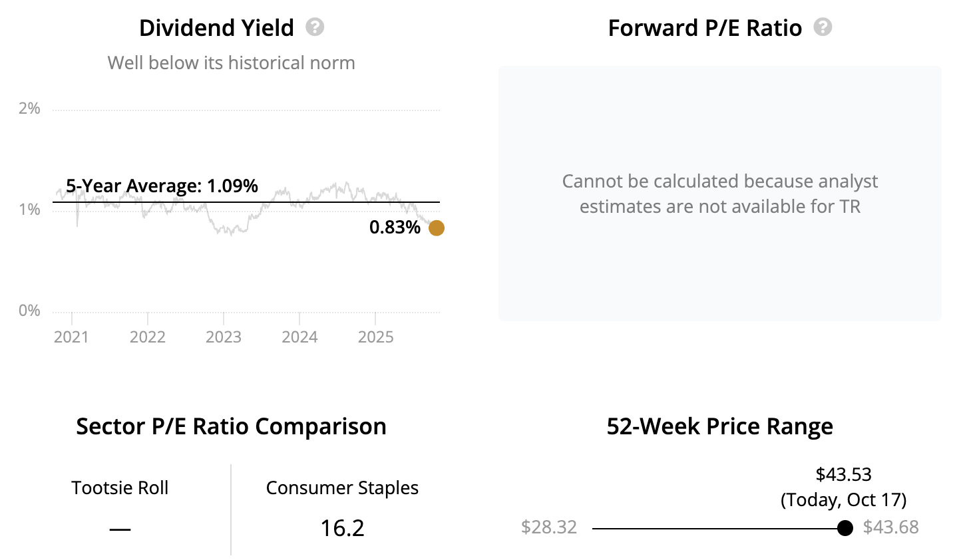The image size is (957, 560).
Task: Click the $28.32 52-week low value
Action: click(549, 527)
